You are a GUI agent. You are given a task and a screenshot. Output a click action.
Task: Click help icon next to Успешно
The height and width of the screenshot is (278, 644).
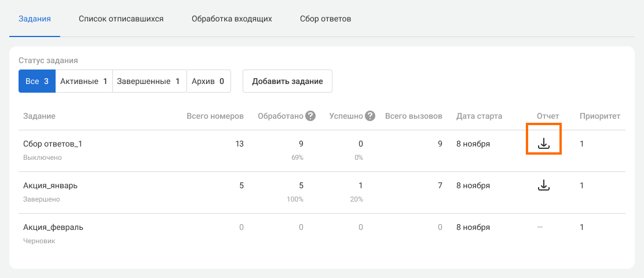tap(370, 116)
